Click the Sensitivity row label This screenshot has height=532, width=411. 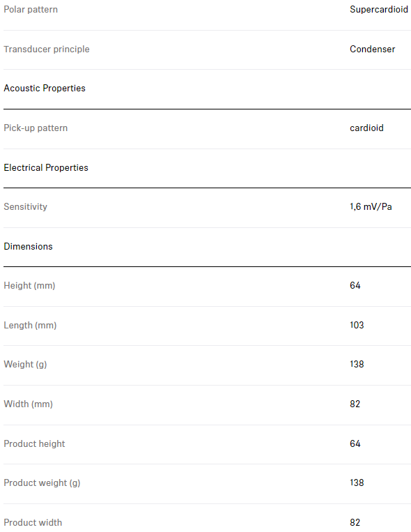[26, 206]
